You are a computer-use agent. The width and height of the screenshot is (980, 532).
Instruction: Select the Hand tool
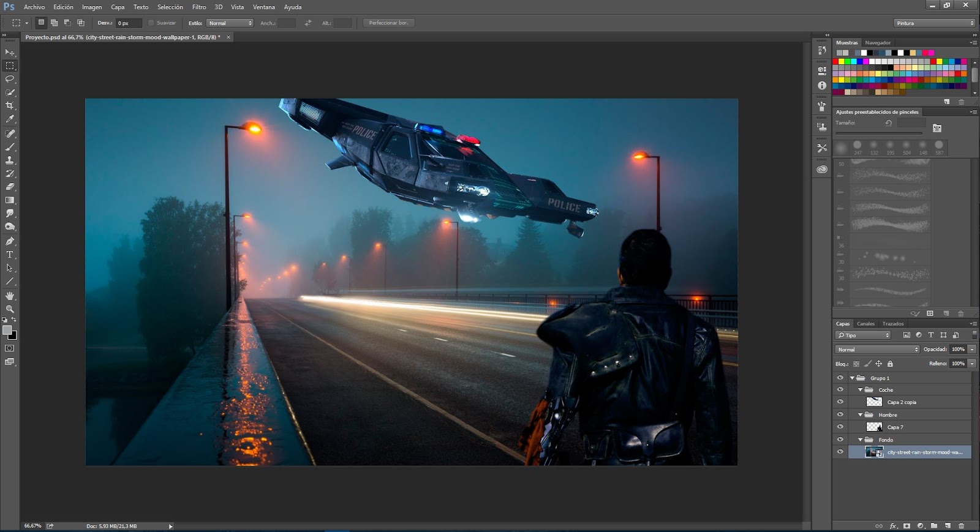point(10,296)
